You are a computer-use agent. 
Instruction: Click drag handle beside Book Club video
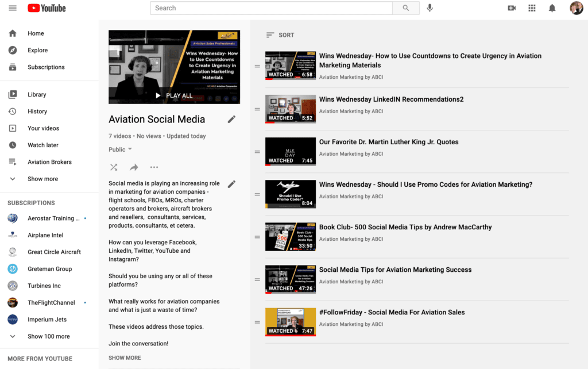click(x=257, y=237)
